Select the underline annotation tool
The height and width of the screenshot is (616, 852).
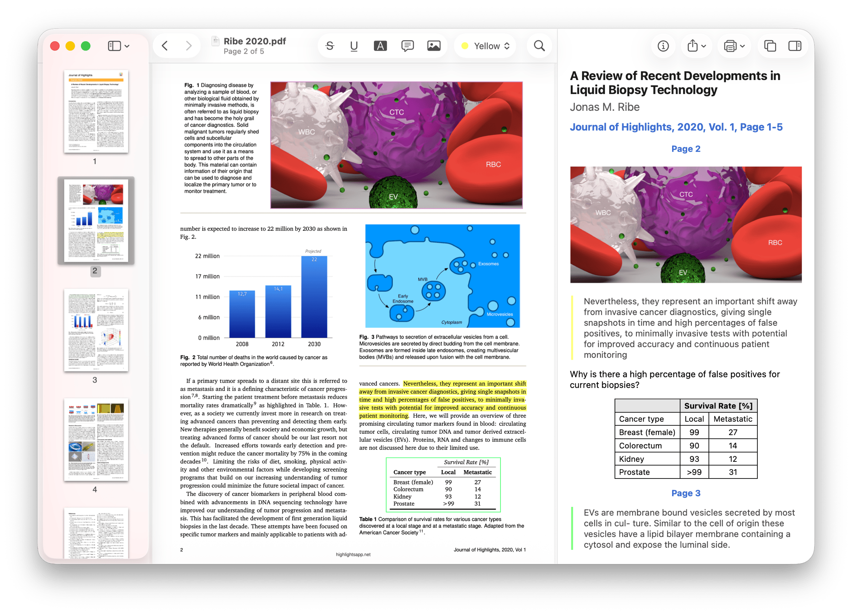[353, 45]
